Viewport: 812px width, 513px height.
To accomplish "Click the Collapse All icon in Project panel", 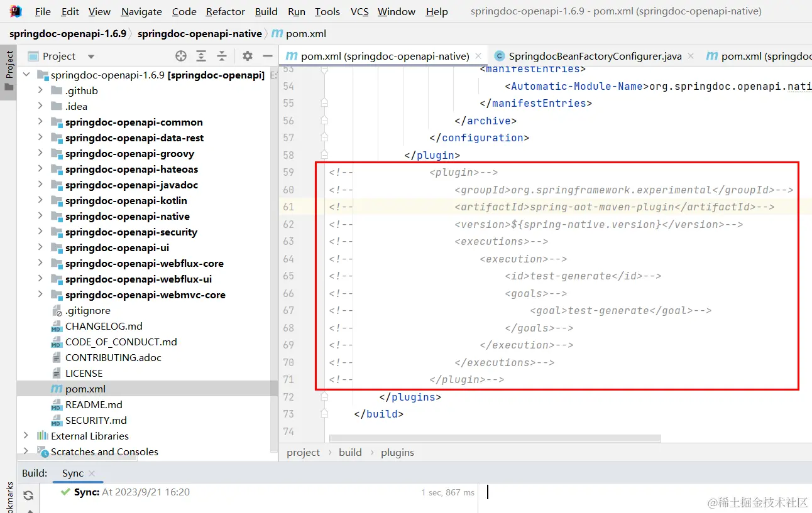I will point(222,56).
